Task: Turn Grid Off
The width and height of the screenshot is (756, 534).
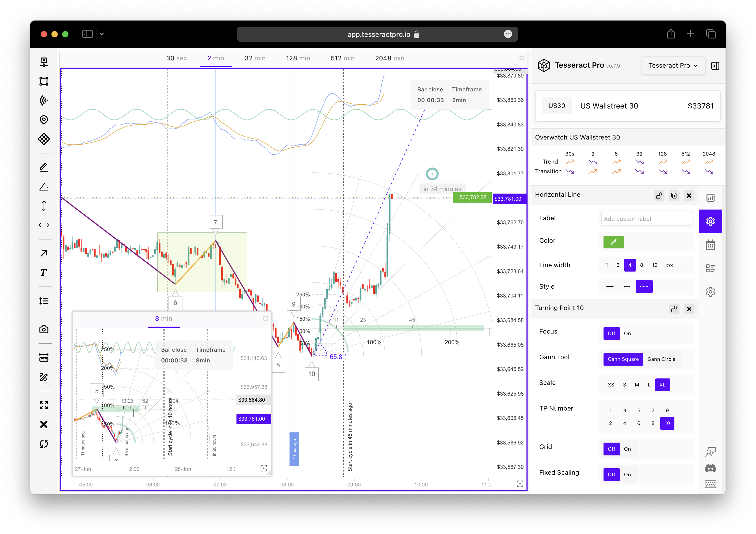Action: pyautogui.click(x=611, y=449)
